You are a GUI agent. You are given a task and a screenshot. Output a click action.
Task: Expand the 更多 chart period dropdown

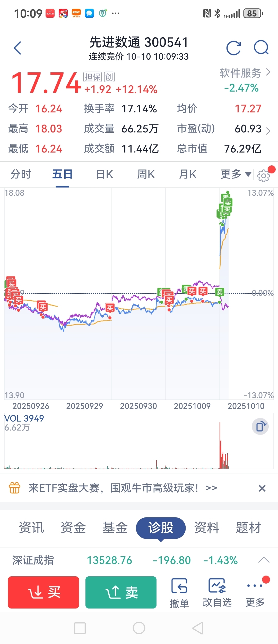(x=236, y=174)
